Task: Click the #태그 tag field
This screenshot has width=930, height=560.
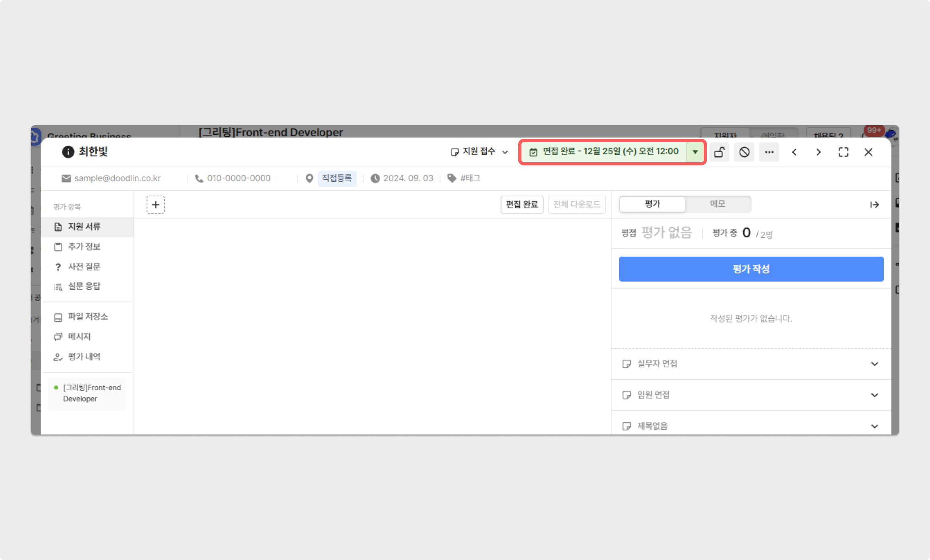Action: pos(469,178)
